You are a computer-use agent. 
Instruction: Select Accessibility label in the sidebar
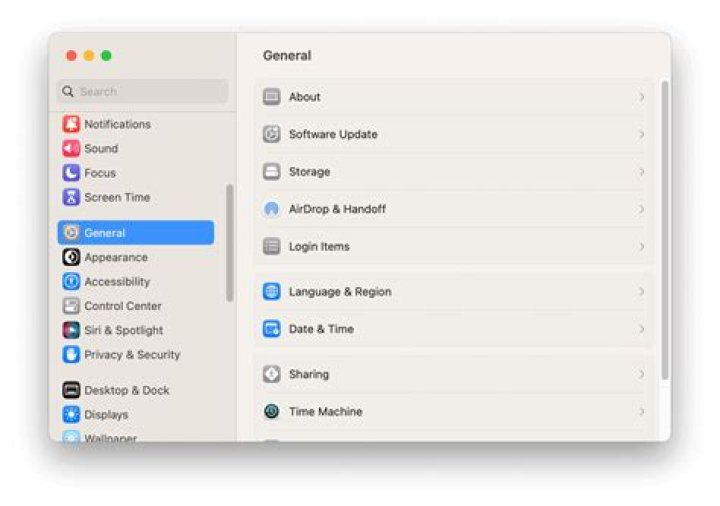click(117, 281)
